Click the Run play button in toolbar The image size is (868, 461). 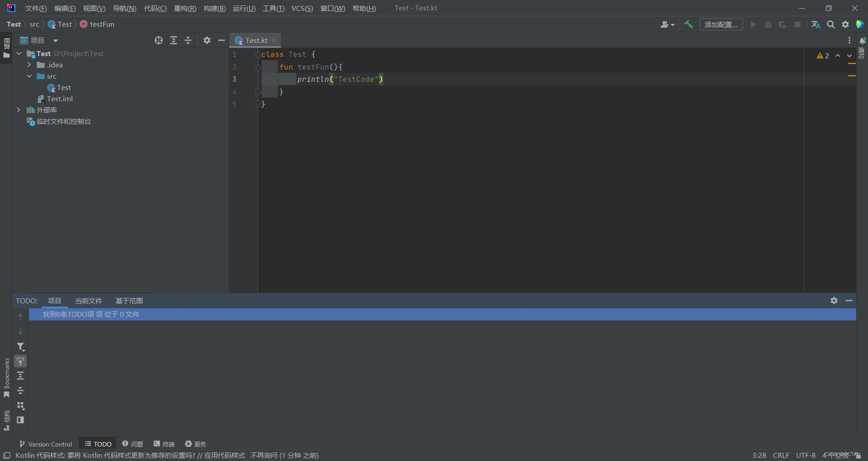753,24
